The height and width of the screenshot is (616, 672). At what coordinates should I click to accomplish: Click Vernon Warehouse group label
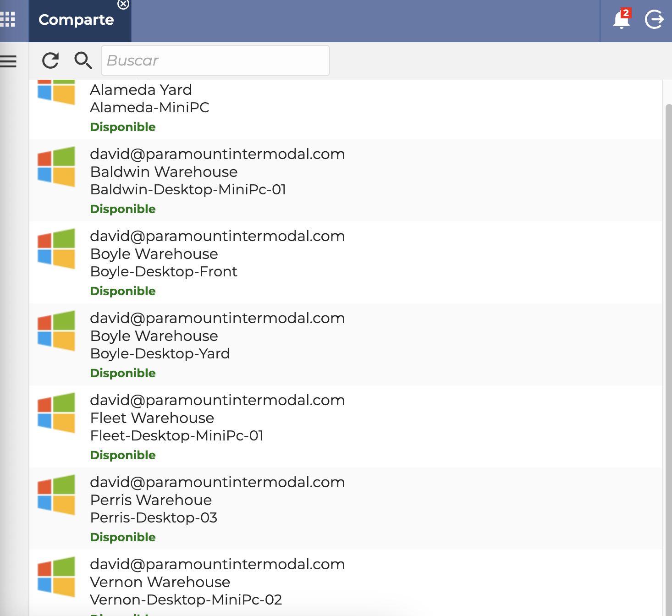160,582
